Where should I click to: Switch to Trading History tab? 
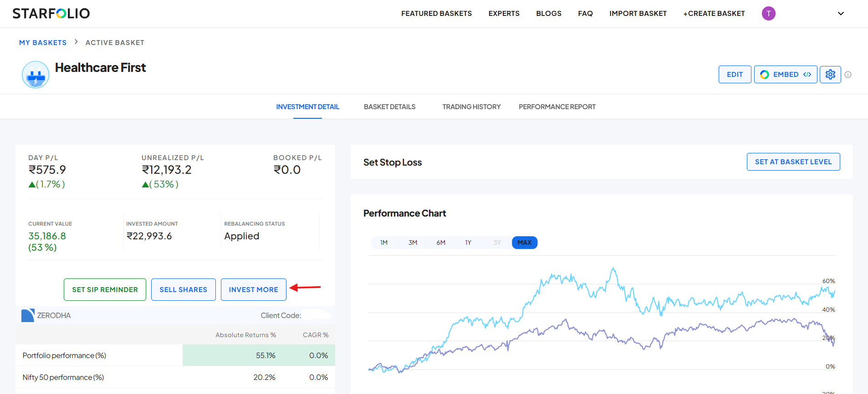471,107
